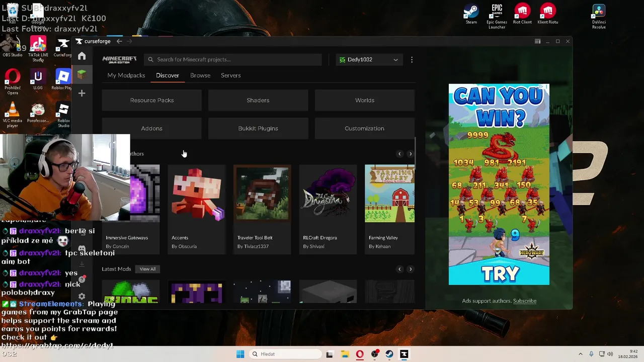644x362 pixels.
Task: Go to next featured authors page
Action: tap(411, 154)
